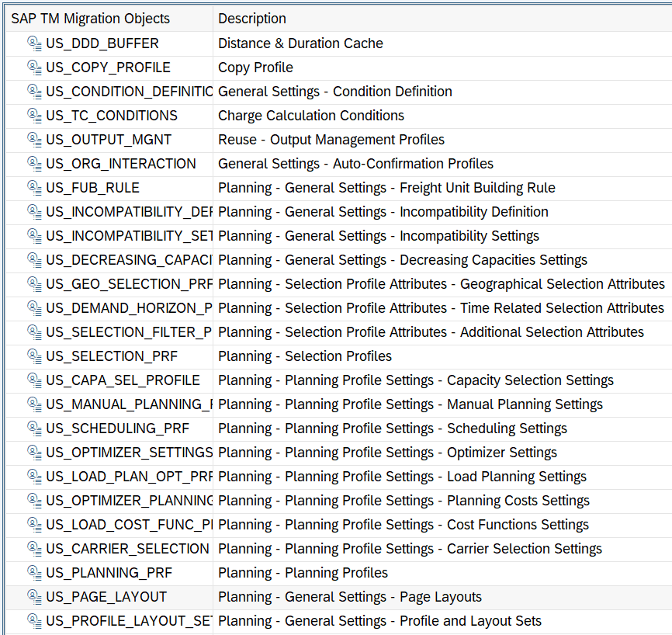The height and width of the screenshot is (635, 672).
Task: Click the icon in the Condition Definition row
Action: [x=34, y=92]
